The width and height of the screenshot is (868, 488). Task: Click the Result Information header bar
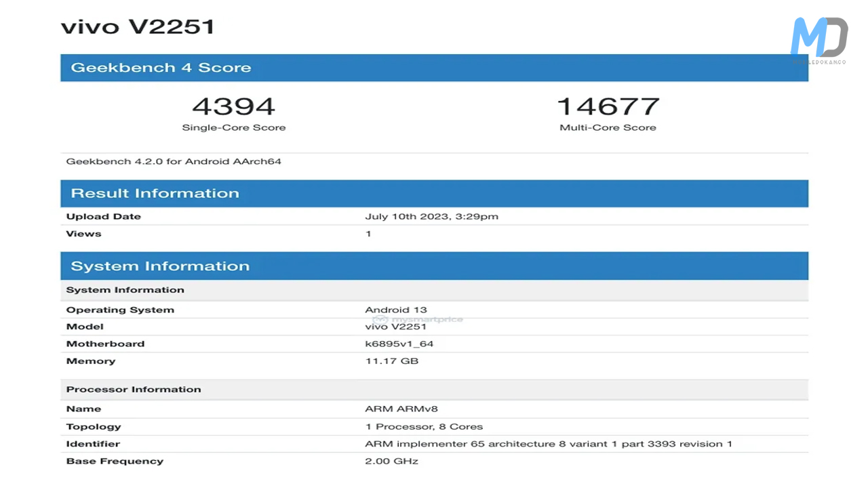pos(434,193)
